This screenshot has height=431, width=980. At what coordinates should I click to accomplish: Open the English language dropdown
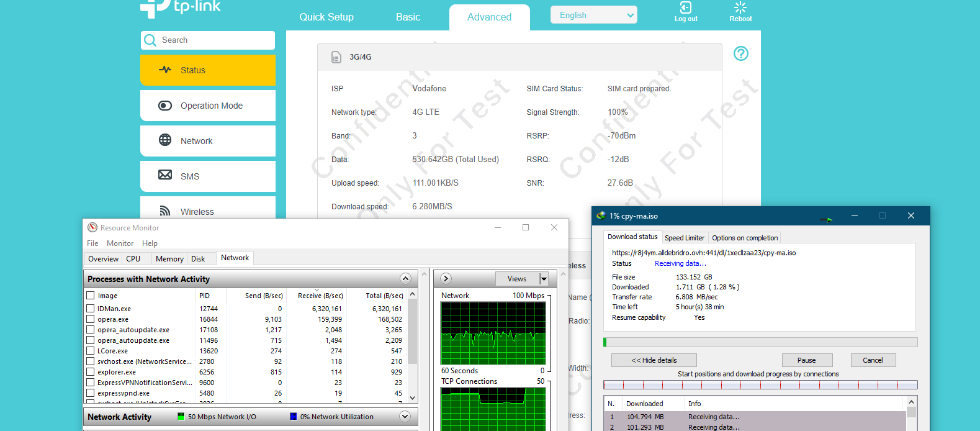pos(593,16)
